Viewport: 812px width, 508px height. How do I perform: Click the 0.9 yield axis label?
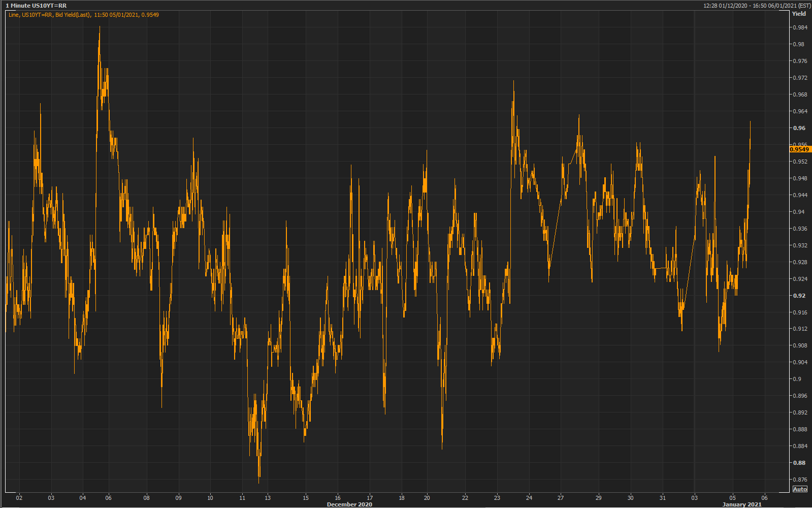[797, 379]
